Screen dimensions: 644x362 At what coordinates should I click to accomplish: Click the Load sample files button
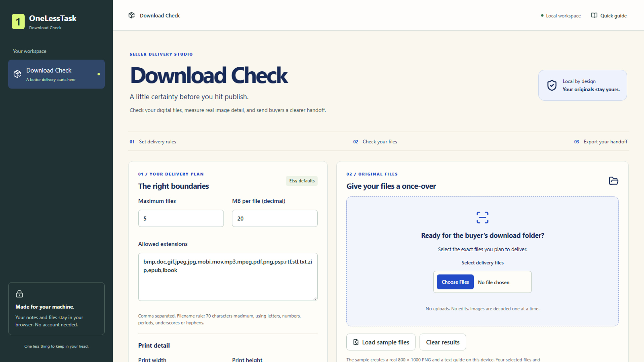[x=381, y=342]
